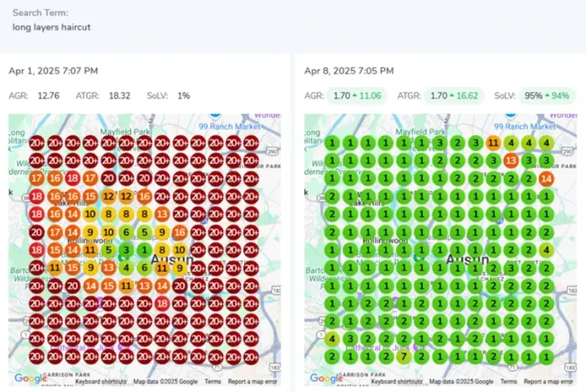
Task: Click the 99 Ranch Market label on Apr 1 map
Action: [229, 126]
